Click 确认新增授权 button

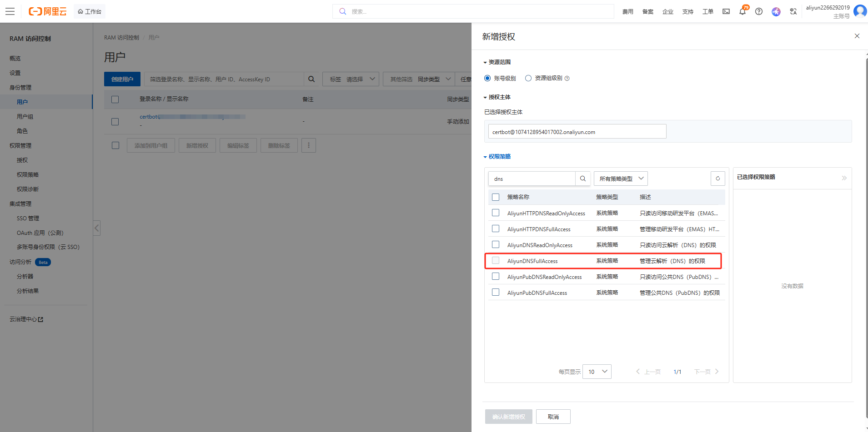tap(509, 417)
